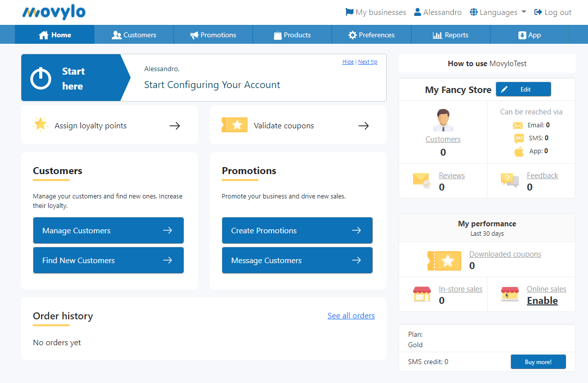Click the Movylo logo
The image size is (588, 383).
coord(54,11)
